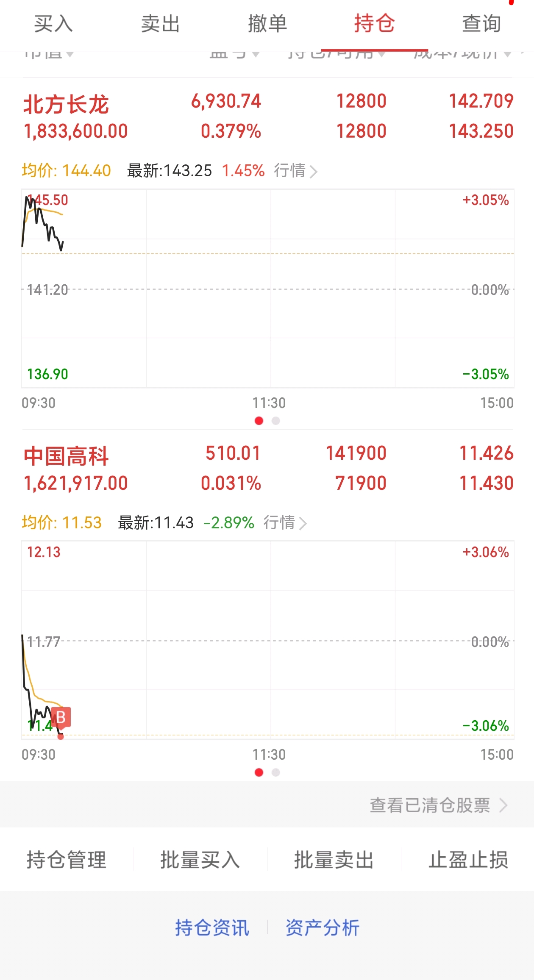Viewport: 534px width, 980px height.
Task: Tap 批量卖出 button
Action: click(x=334, y=860)
